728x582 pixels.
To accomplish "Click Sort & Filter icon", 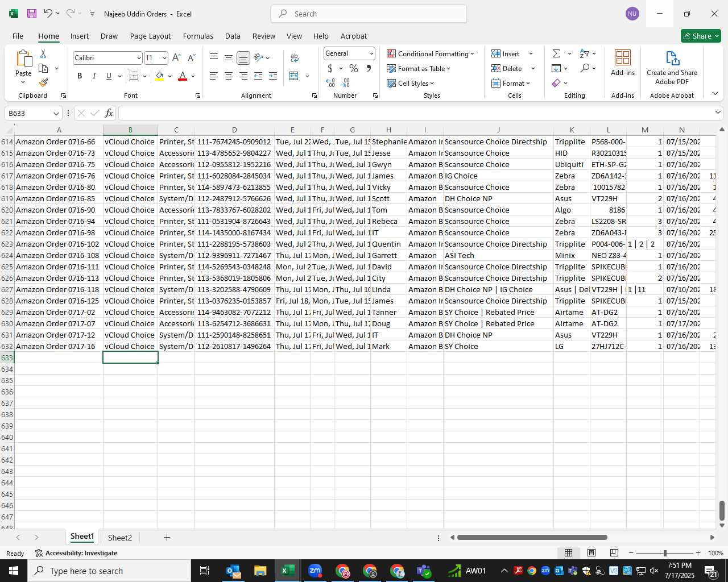I will click(585, 53).
